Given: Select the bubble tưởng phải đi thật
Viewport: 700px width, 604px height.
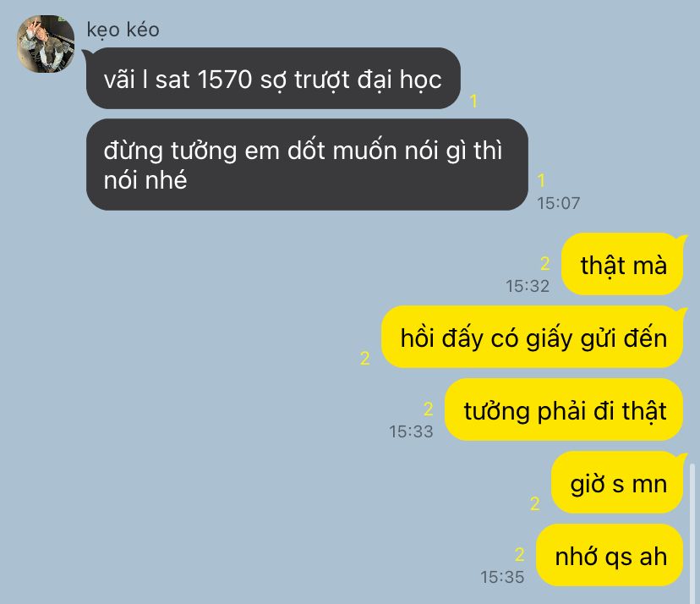Looking at the screenshot, I should coord(564,409).
